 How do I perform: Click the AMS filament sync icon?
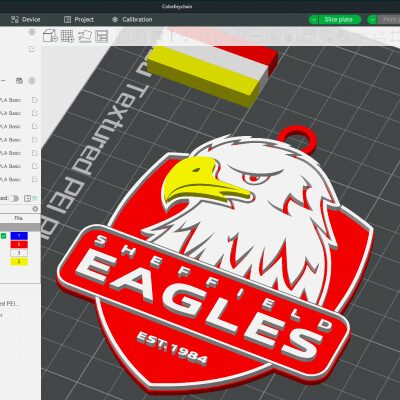click(19, 81)
